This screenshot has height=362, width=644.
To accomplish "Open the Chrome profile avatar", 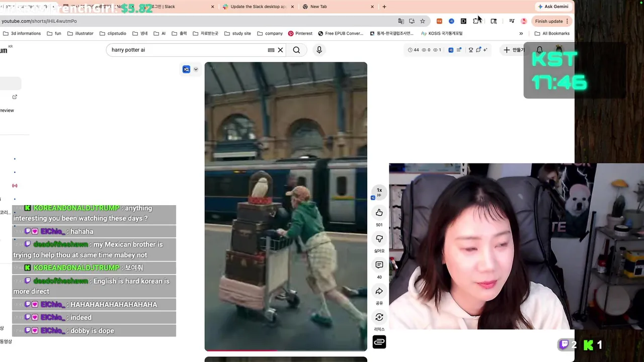I will (524, 21).
